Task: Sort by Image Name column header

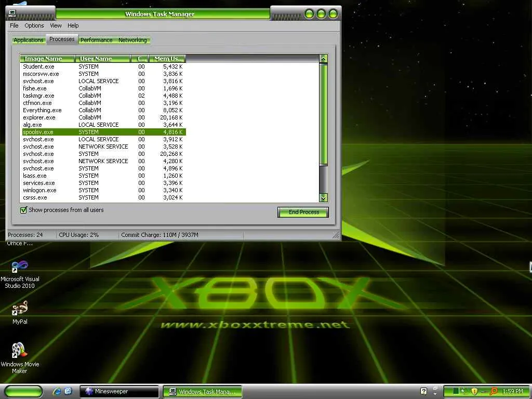Action: pyautogui.click(x=47, y=59)
